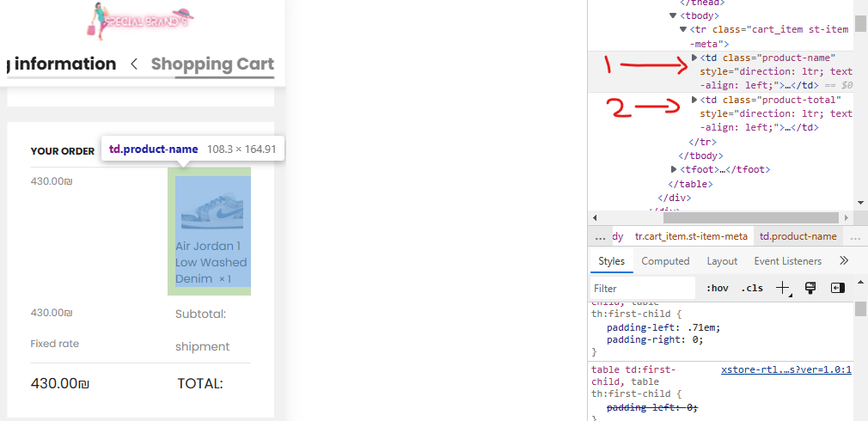Toggle the .cls element classes button
The height and width of the screenshot is (421, 868).
(x=751, y=288)
